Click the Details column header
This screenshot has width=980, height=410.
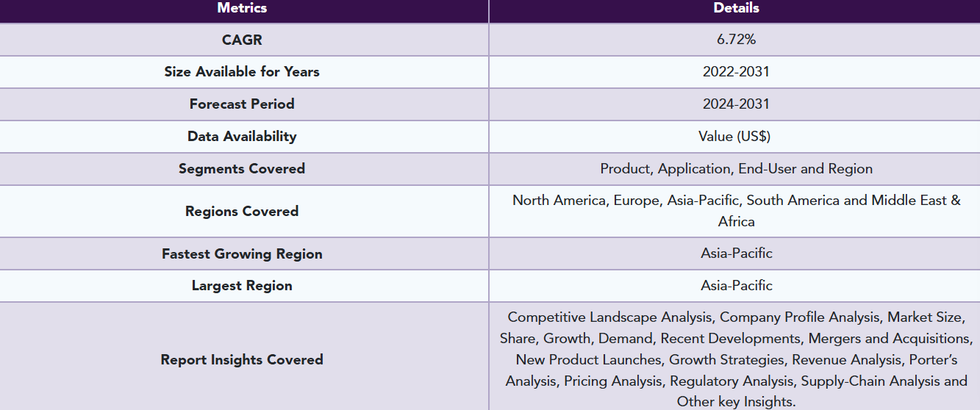(736, 9)
